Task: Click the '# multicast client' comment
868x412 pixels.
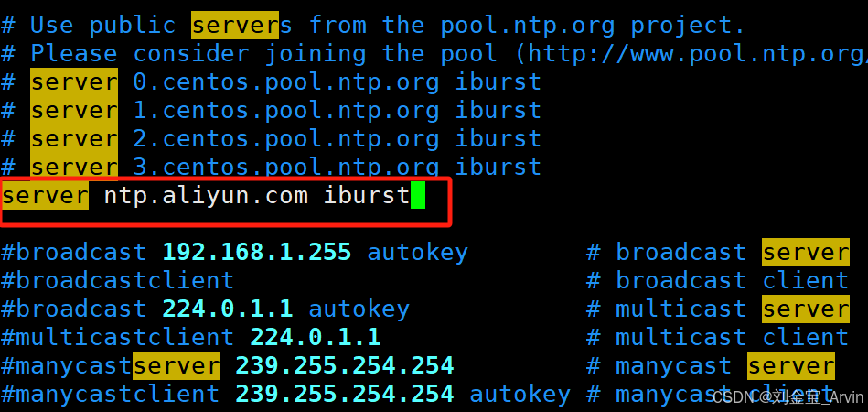Action: [x=718, y=337]
